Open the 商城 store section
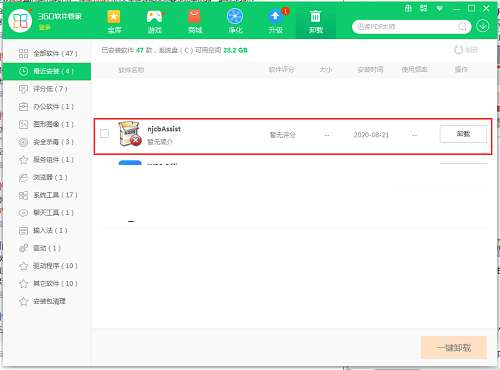Screen dimensions: 500x370 click(x=195, y=21)
